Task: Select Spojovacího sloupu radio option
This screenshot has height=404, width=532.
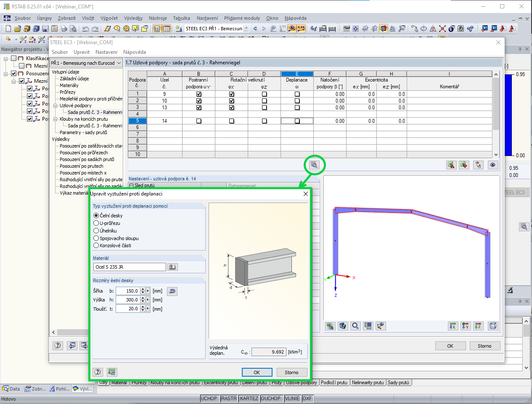Action: tap(96, 238)
